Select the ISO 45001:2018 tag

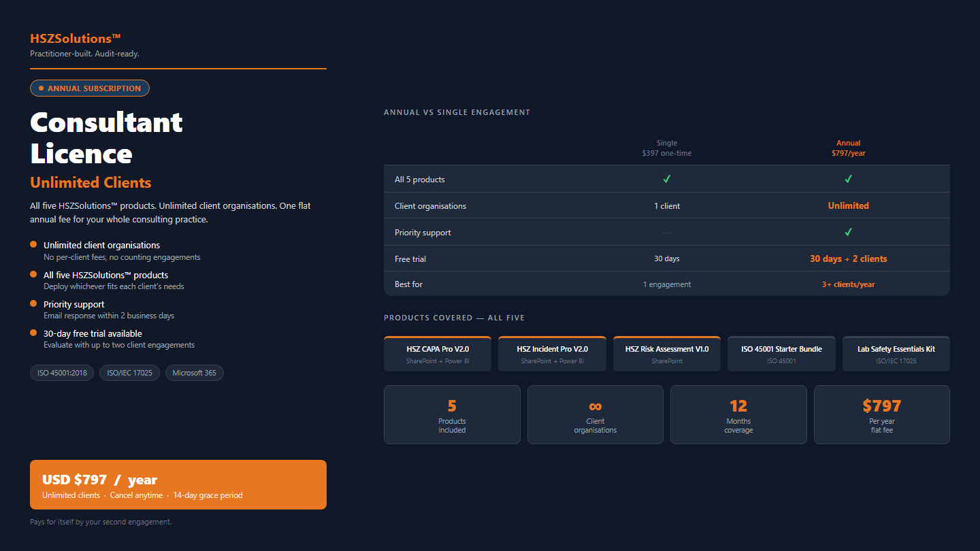(63, 373)
